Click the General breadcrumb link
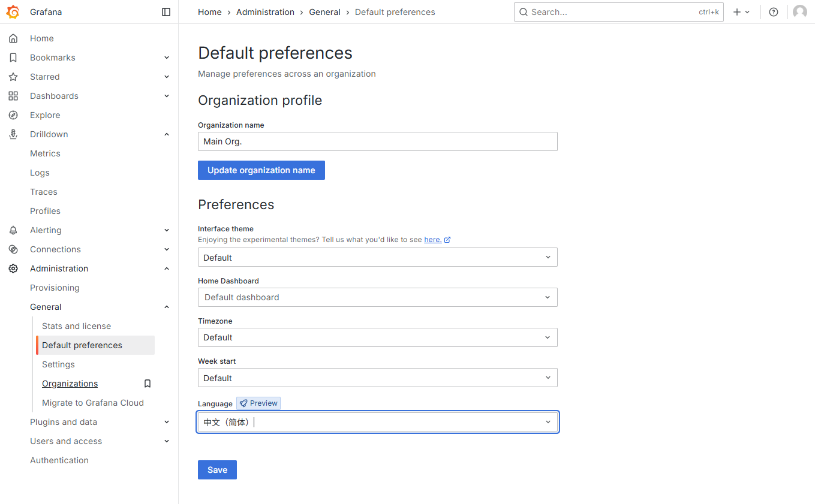The width and height of the screenshot is (815, 504). pos(324,12)
